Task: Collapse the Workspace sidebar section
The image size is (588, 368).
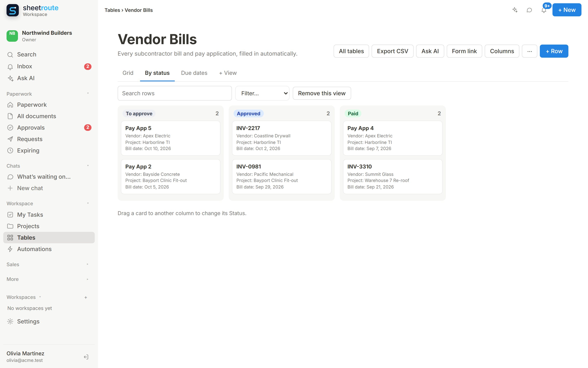Action: click(x=88, y=203)
